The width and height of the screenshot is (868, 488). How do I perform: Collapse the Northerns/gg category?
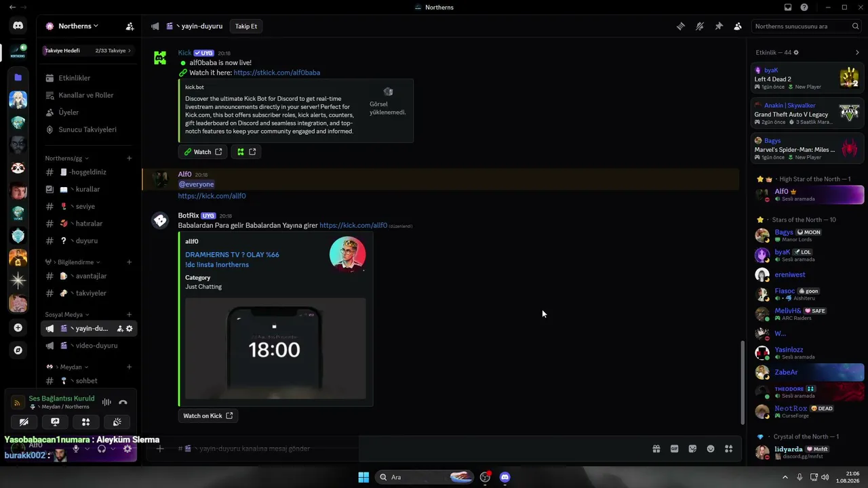66,158
